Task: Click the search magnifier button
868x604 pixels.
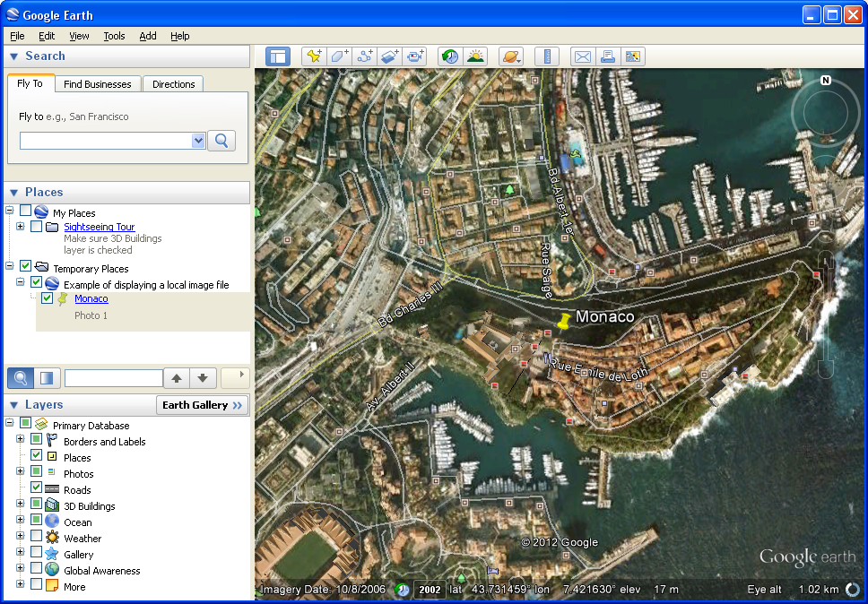Action: point(221,141)
